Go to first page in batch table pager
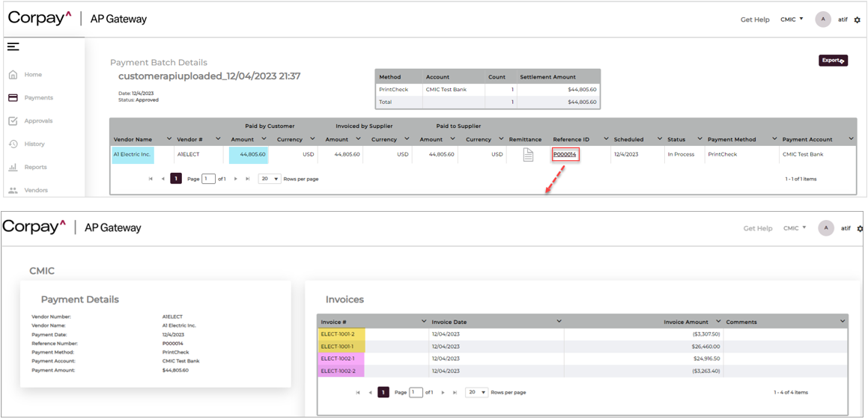Image resolution: width=868 pixels, height=419 pixels. point(151,179)
